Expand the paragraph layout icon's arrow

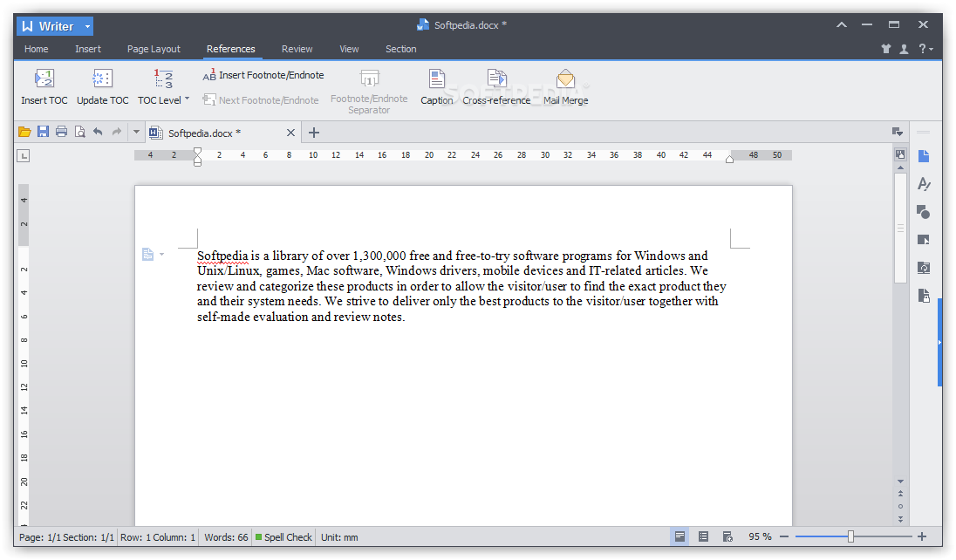(161, 254)
